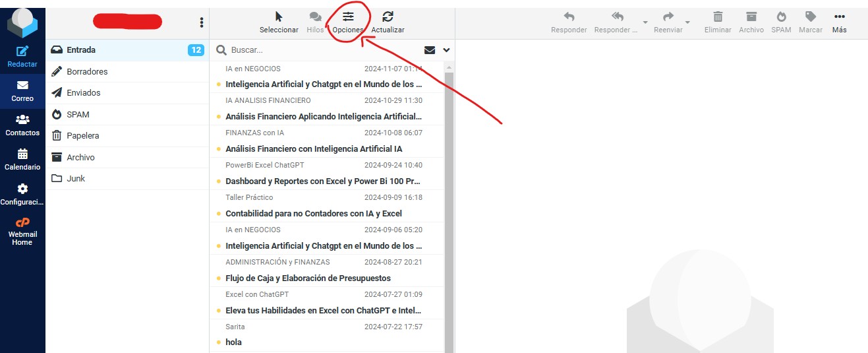The width and height of the screenshot is (868, 353).
Task: Open the three-dot folder actions menu
Action: tap(202, 22)
